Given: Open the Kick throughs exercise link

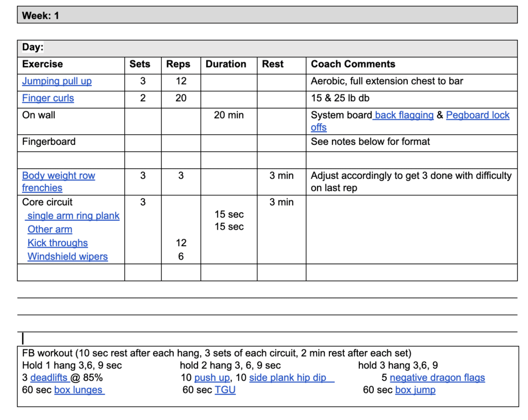Looking at the screenshot, I should tap(57, 243).
